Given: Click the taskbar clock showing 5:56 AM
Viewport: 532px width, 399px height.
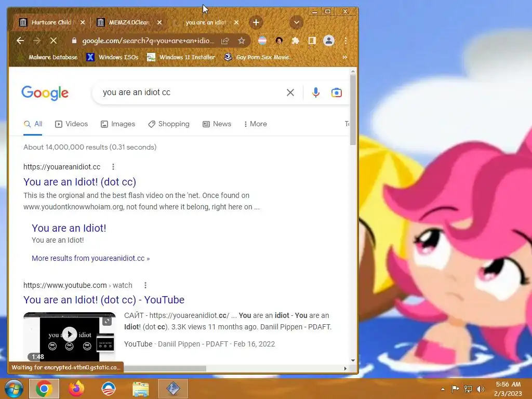Looking at the screenshot, I should pyautogui.click(x=508, y=389).
